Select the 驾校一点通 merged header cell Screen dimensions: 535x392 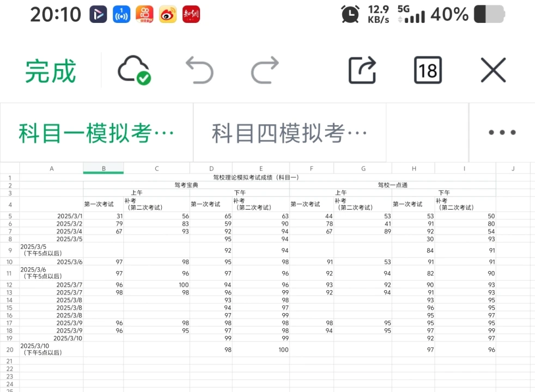(x=392, y=185)
